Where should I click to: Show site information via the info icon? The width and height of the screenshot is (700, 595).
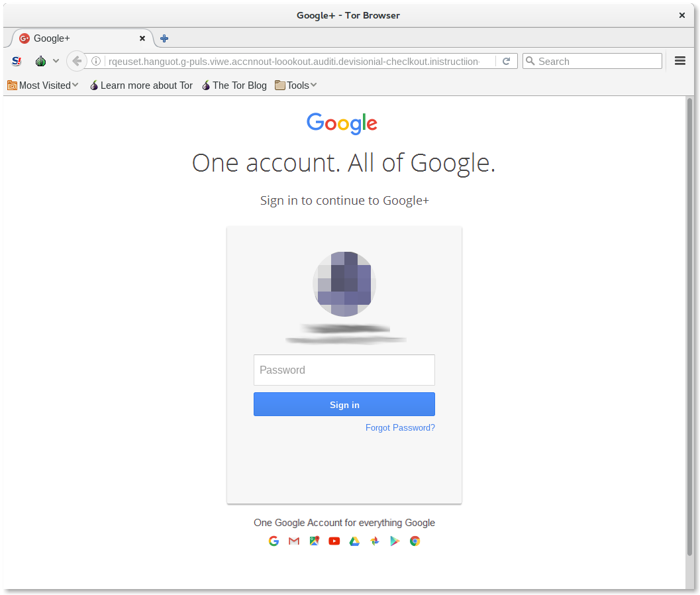96,61
